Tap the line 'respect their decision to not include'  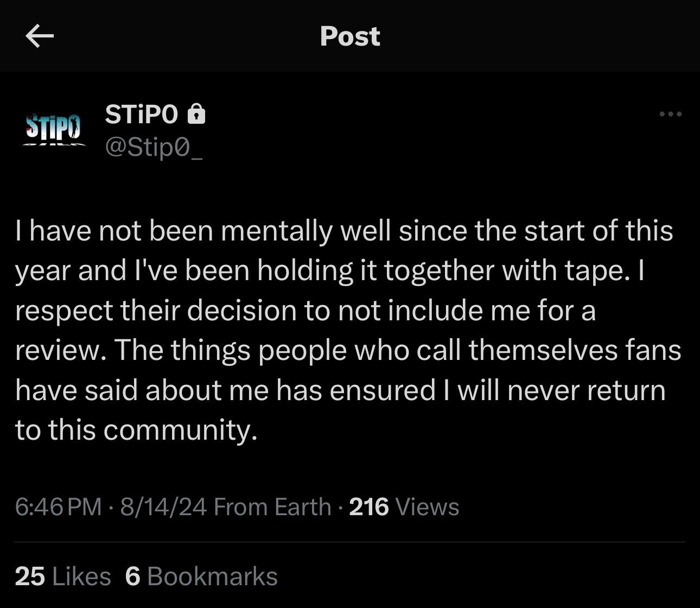306,311
